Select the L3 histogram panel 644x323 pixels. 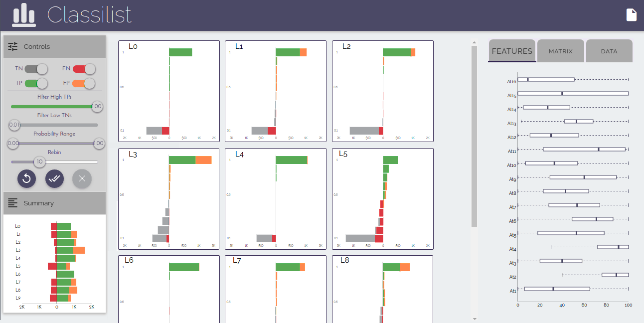pos(169,199)
